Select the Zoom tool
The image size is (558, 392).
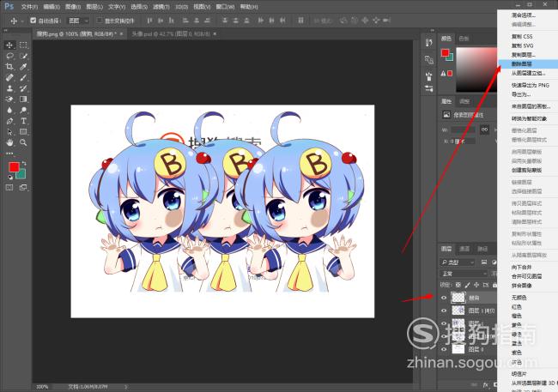click(23, 142)
